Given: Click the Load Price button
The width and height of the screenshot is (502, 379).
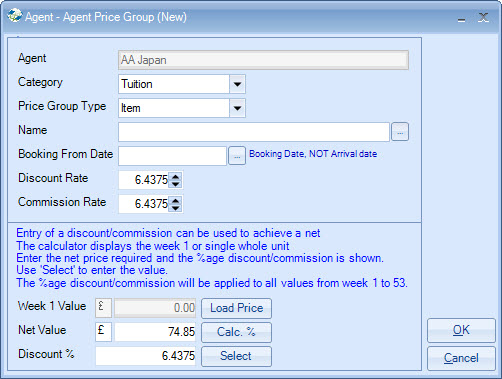Looking at the screenshot, I should click(x=236, y=308).
